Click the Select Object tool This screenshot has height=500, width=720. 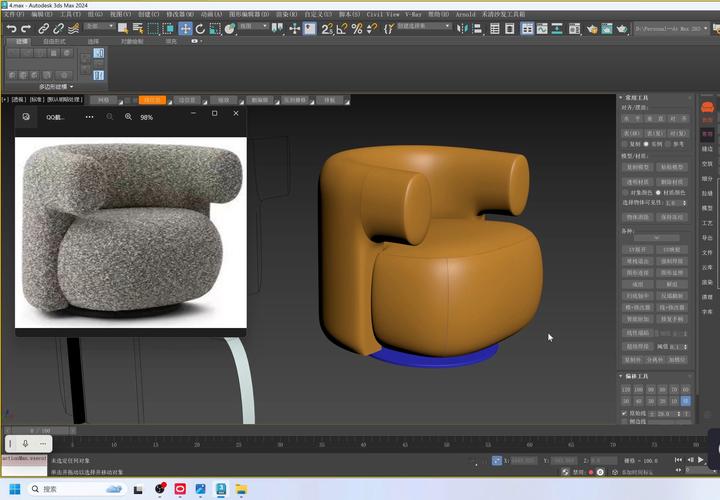(123, 28)
